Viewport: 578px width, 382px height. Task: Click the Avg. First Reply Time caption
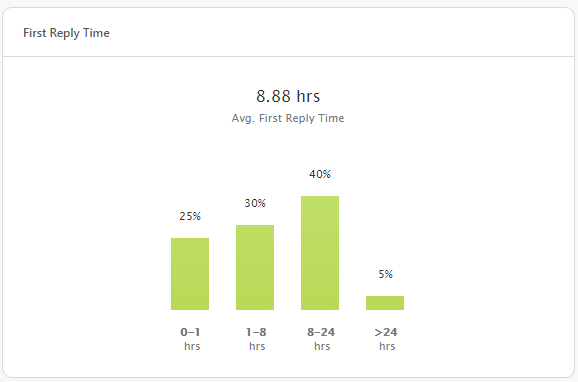288,118
